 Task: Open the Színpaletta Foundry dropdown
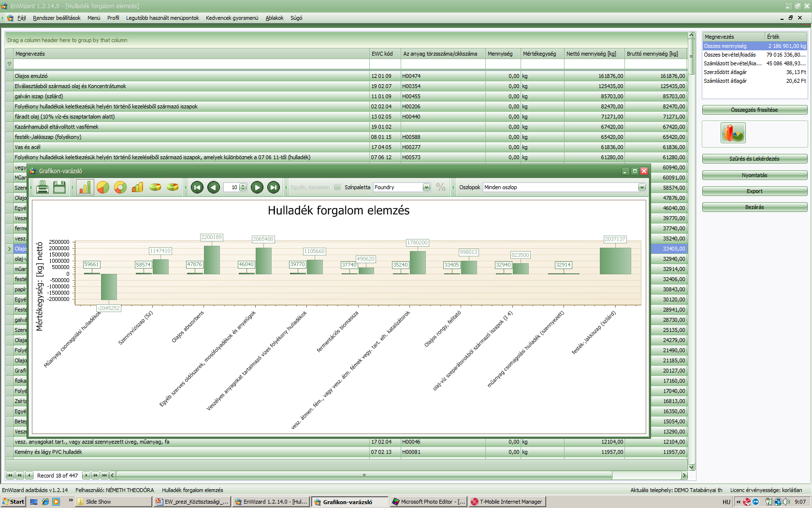pyautogui.click(x=426, y=187)
